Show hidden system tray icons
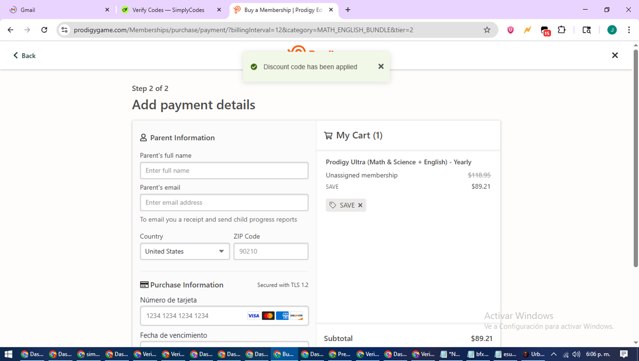Viewport: 639px width, 361px height. 553,354
